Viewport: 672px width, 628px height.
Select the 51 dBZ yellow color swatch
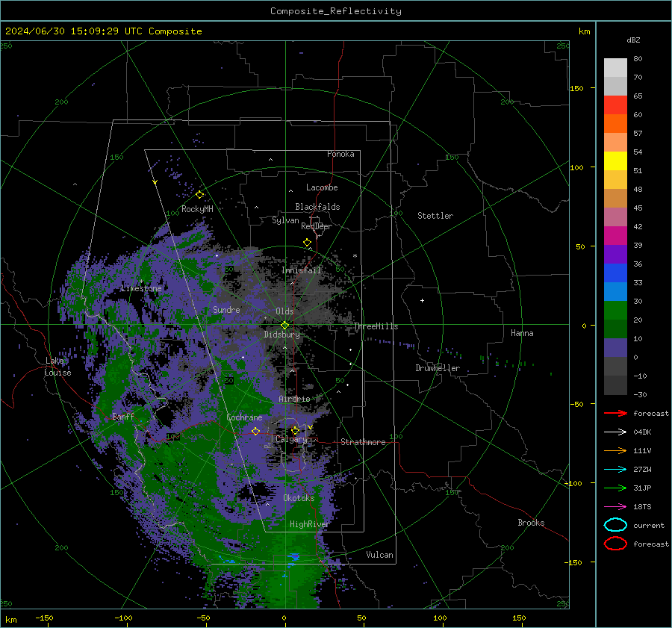(615, 161)
